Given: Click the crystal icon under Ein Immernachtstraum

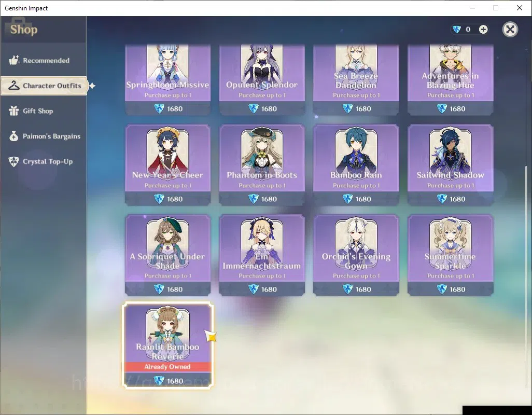Looking at the screenshot, I should pyautogui.click(x=254, y=289).
